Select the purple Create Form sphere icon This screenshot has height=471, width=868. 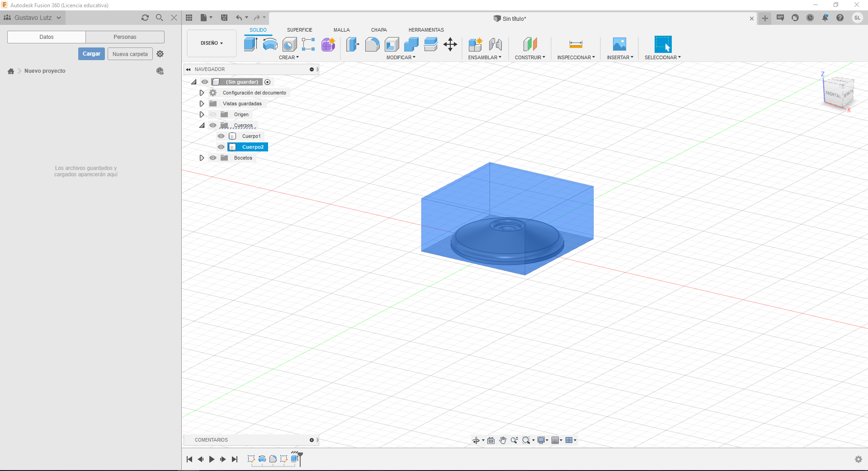(328, 44)
